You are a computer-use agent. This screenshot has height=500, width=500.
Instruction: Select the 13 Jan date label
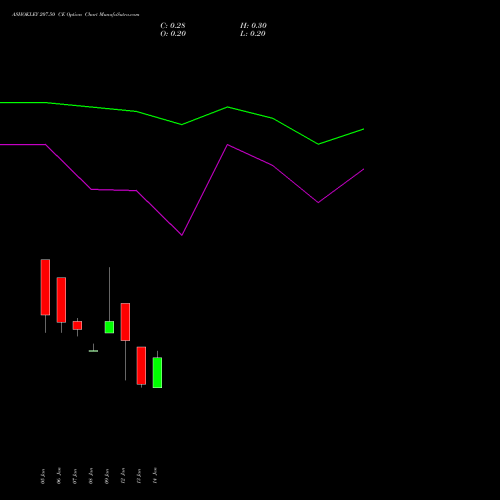click(x=139, y=476)
